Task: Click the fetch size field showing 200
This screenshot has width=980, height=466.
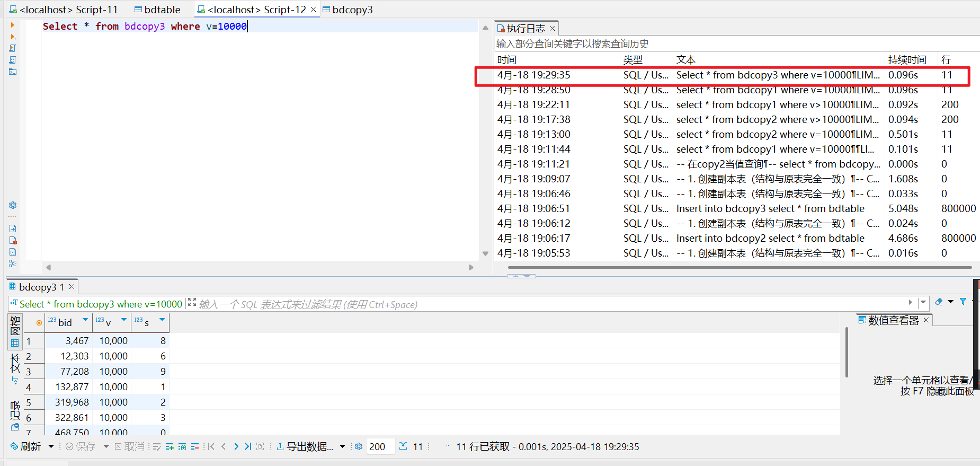Action: pos(380,447)
